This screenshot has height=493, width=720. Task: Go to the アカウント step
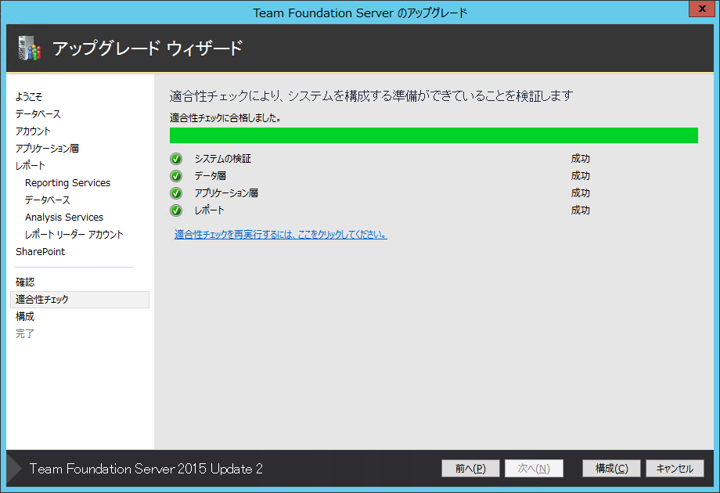click(x=33, y=131)
